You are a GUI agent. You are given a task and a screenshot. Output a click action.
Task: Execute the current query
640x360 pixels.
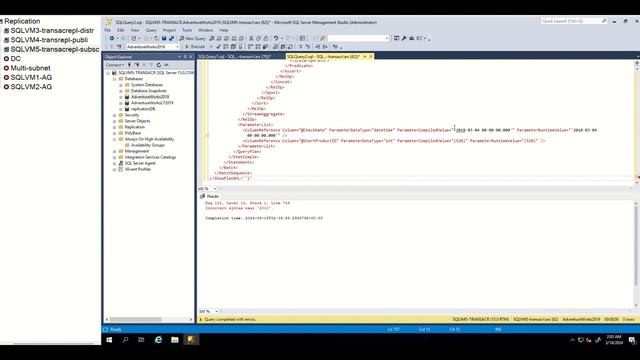point(195,47)
